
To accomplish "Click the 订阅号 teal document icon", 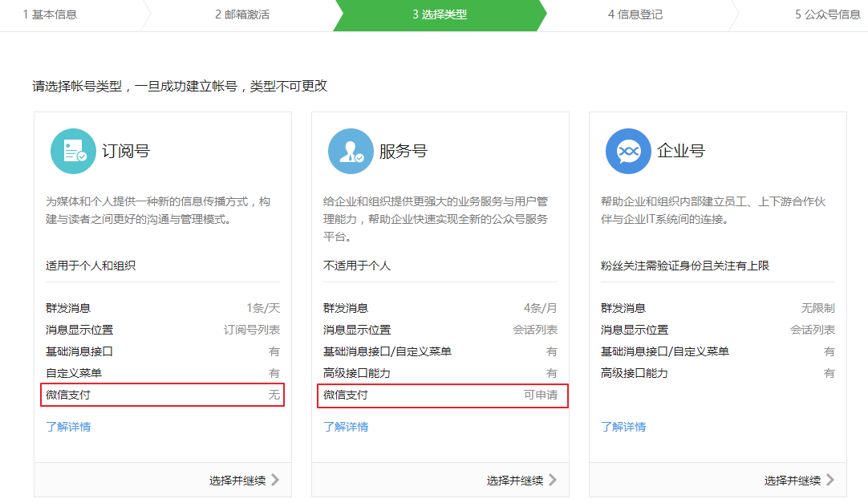I will click(x=73, y=151).
